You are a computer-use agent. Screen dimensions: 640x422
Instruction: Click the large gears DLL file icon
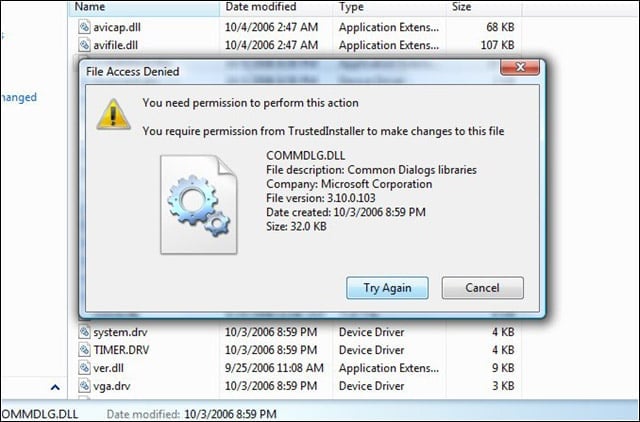coord(199,204)
